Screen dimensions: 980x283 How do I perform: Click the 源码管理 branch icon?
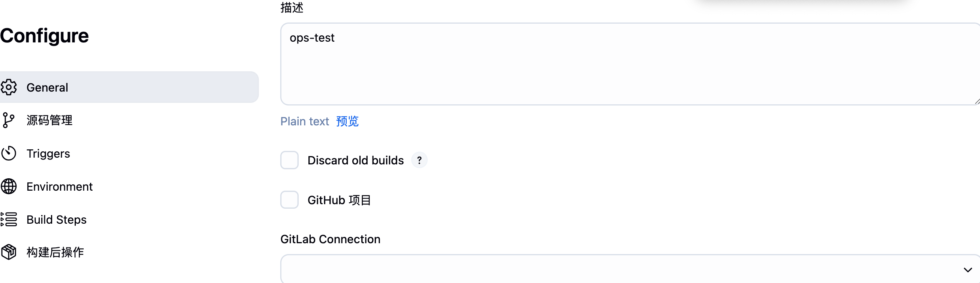(x=8, y=120)
